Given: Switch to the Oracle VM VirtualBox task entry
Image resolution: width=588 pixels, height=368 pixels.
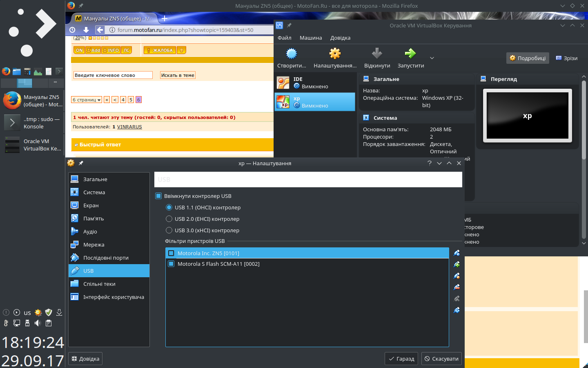Looking at the screenshot, I should tap(33, 145).
